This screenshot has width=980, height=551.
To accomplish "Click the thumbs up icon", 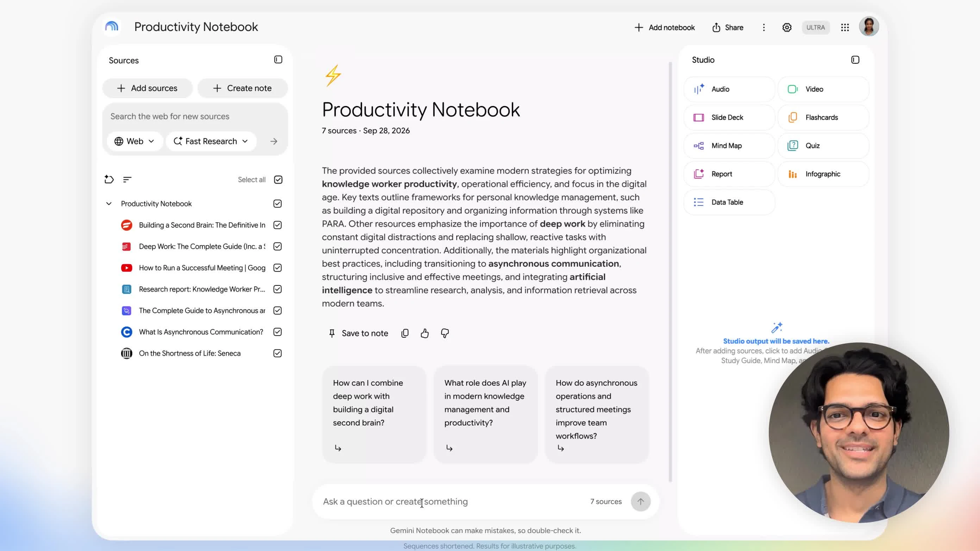I will pyautogui.click(x=425, y=333).
